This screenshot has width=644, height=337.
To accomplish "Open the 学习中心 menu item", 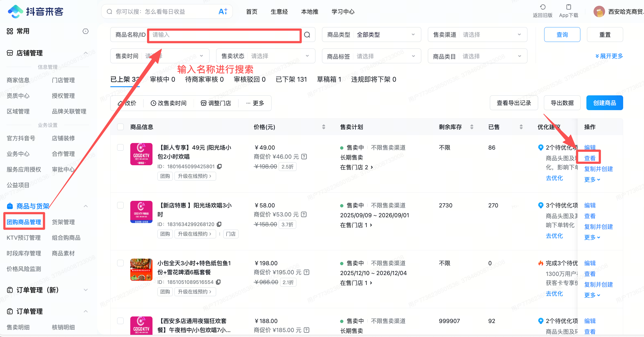I will (x=343, y=12).
